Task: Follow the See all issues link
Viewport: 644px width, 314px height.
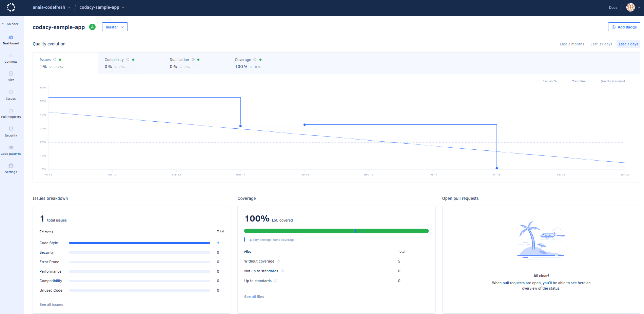Action: 51,305
